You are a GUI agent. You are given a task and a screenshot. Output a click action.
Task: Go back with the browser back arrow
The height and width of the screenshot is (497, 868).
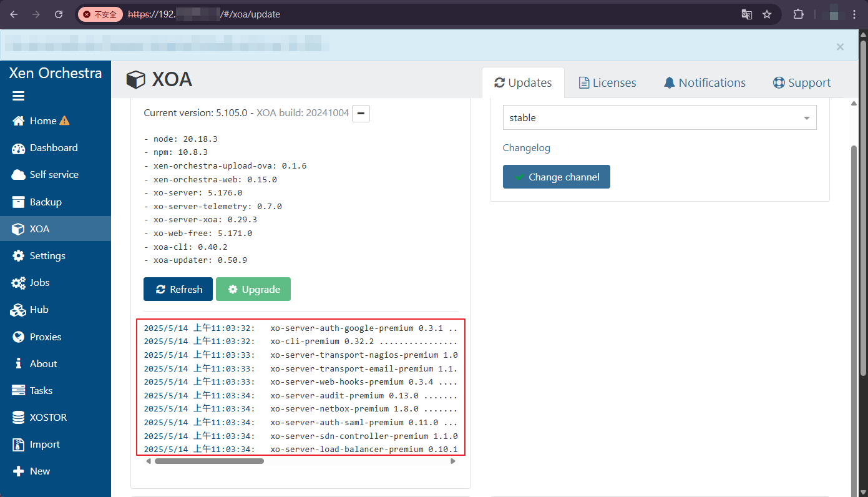pyautogui.click(x=14, y=14)
